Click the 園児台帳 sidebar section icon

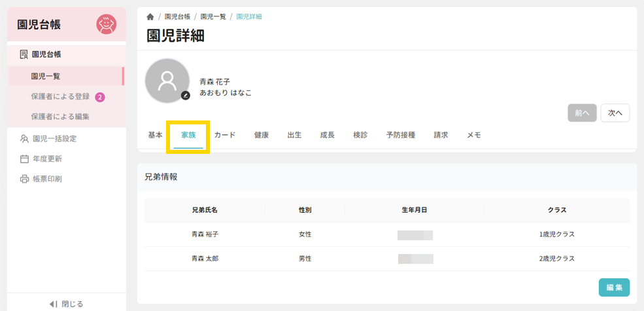24,54
